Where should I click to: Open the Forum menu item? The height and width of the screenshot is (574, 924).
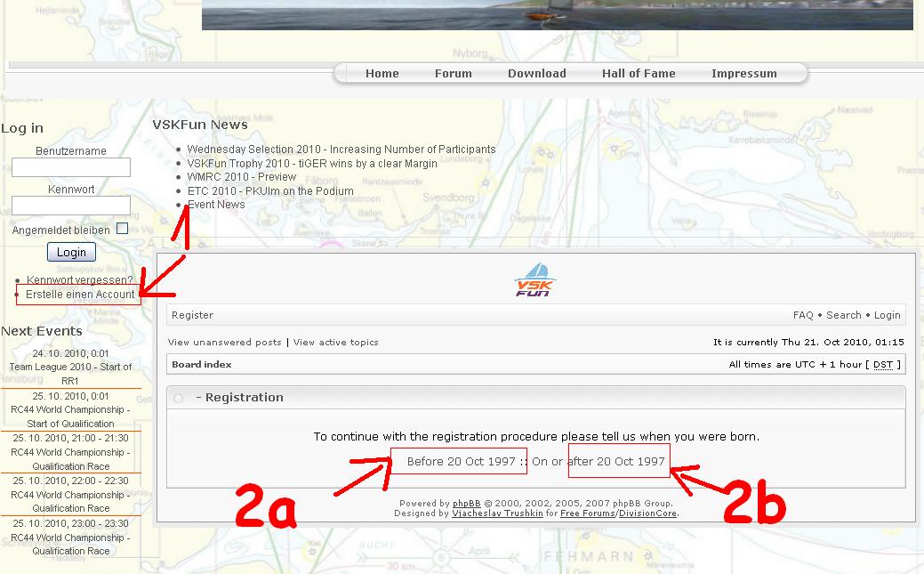(453, 74)
